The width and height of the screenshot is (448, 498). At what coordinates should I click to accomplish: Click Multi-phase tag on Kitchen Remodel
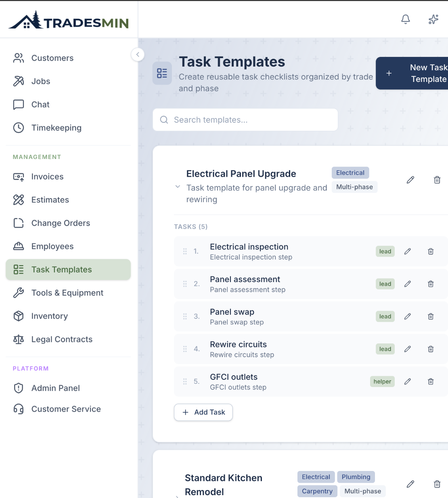pyautogui.click(x=363, y=491)
